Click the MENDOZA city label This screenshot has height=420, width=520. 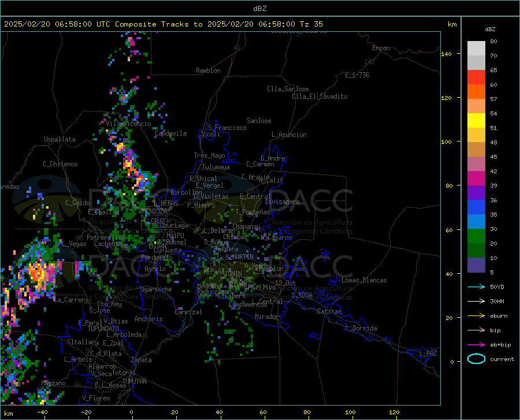[154, 211]
